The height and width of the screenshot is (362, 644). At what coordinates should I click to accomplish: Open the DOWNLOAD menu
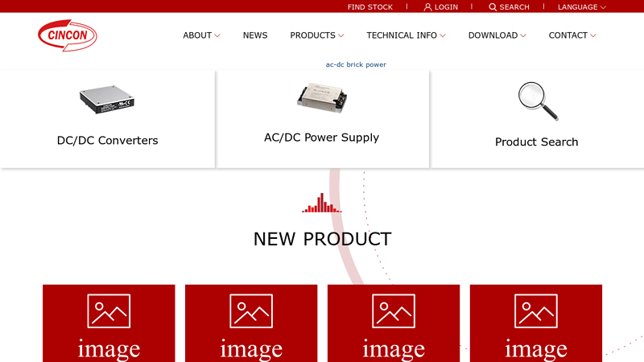coord(497,35)
